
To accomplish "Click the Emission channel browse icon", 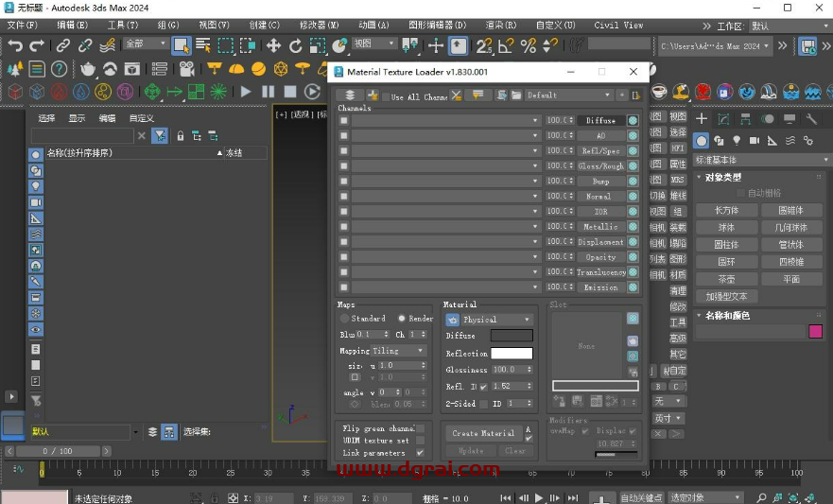I will pyautogui.click(x=633, y=287).
